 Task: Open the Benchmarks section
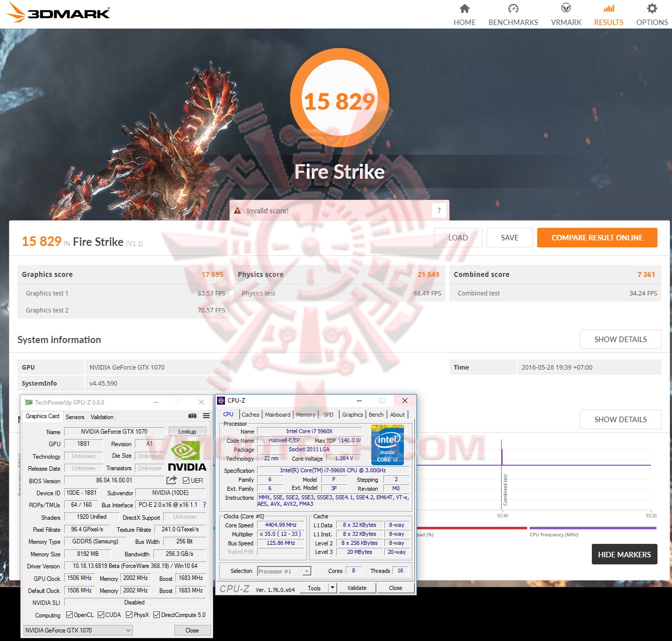[513, 15]
